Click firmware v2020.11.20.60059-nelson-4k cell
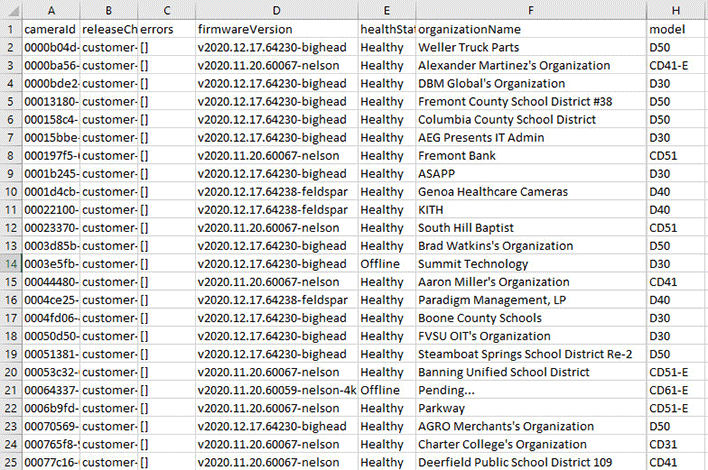Screen dimensions: 708x470 (277, 391)
